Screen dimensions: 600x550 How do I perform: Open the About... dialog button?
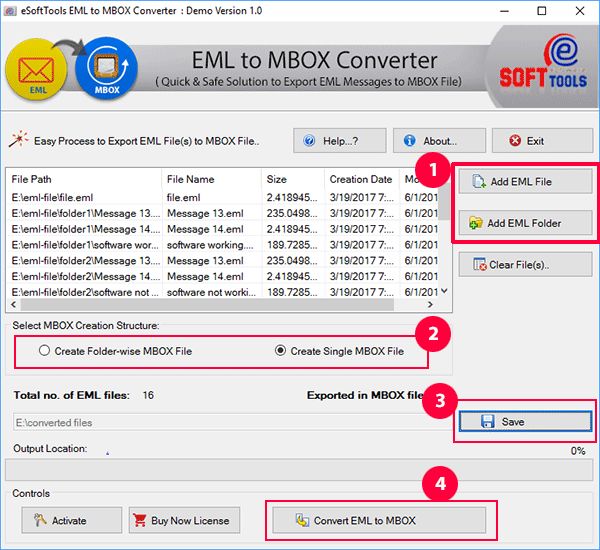click(439, 141)
